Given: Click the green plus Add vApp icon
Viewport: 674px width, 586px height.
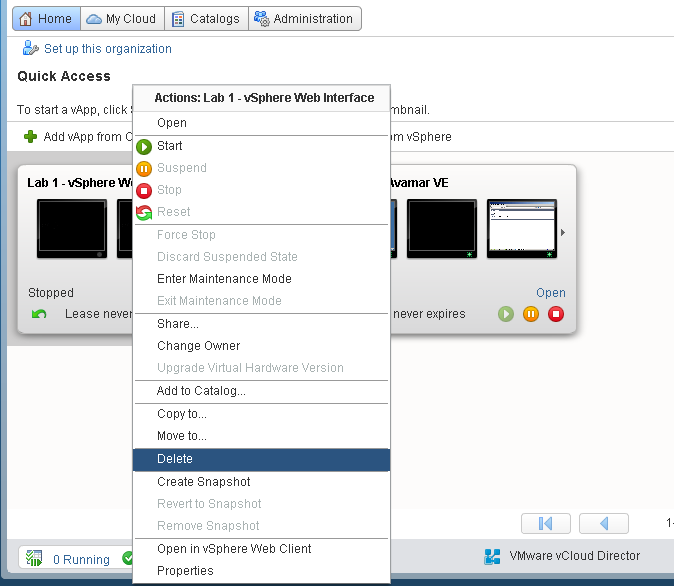Looking at the screenshot, I should [30, 137].
